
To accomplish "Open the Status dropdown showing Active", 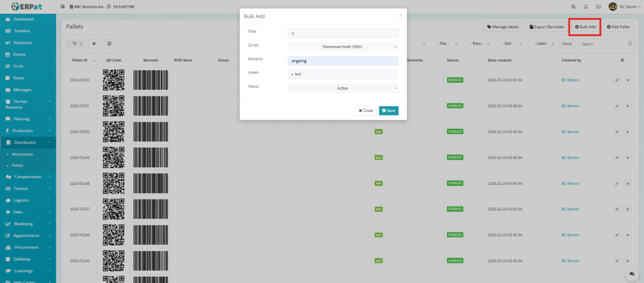I will coord(343,89).
